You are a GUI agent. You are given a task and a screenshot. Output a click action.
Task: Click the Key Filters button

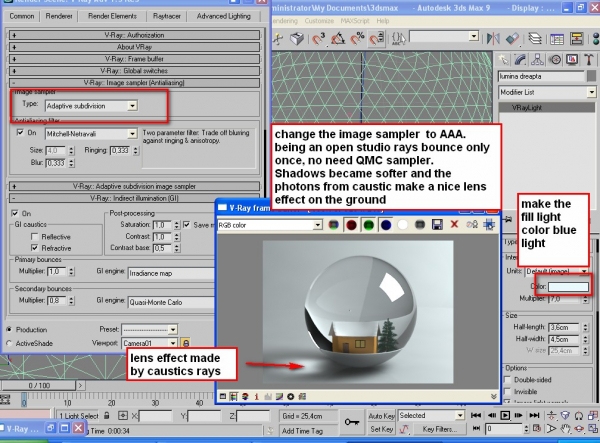tap(439, 429)
